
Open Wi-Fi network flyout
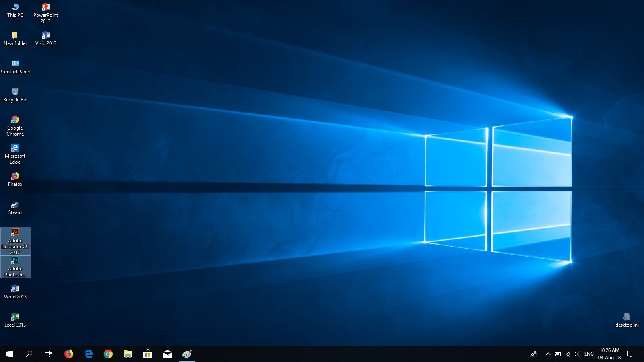(x=568, y=354)
